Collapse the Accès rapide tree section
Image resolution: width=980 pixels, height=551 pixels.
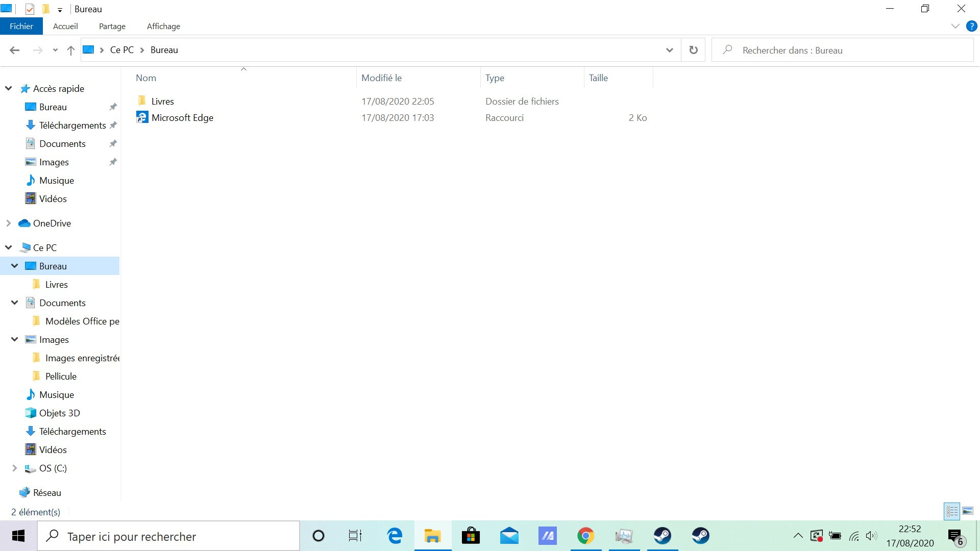pyautogui.click(x=9, y=88)
